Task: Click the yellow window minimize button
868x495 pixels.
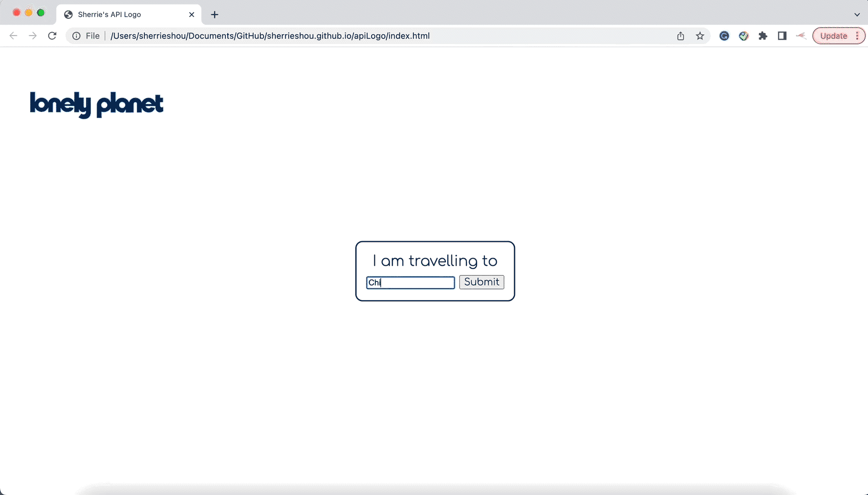Action: point(29,13)
